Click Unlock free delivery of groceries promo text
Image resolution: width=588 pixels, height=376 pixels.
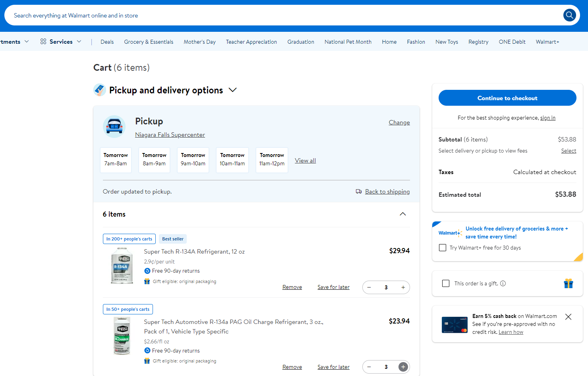(517, 233)
